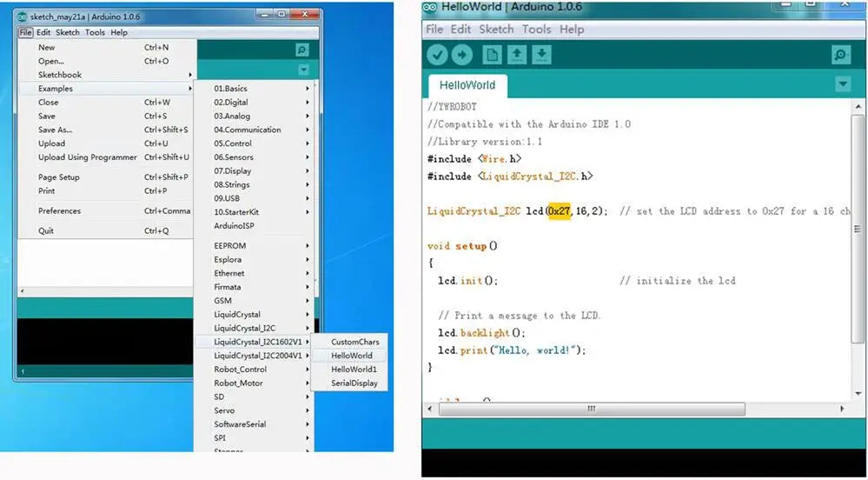Choose Save As... from the File menu
This screenshot has height=480, width=868.
(106, 130)
